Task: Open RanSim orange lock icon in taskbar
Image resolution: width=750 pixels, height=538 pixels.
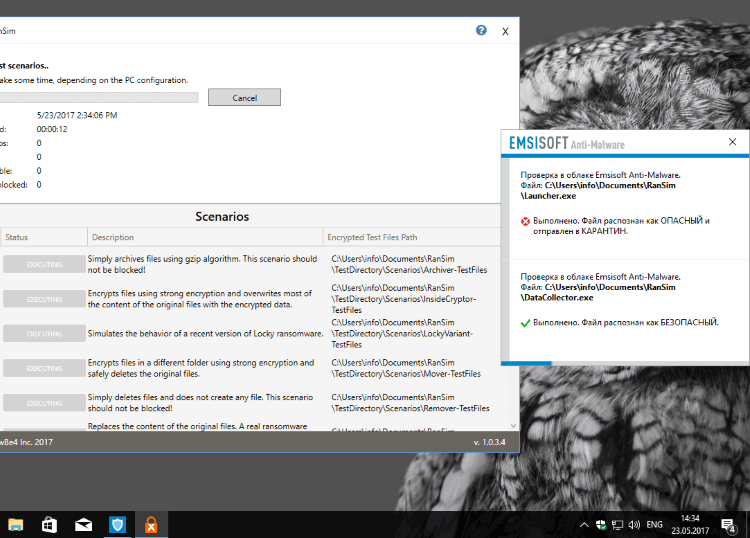Action: coord(151,525)
